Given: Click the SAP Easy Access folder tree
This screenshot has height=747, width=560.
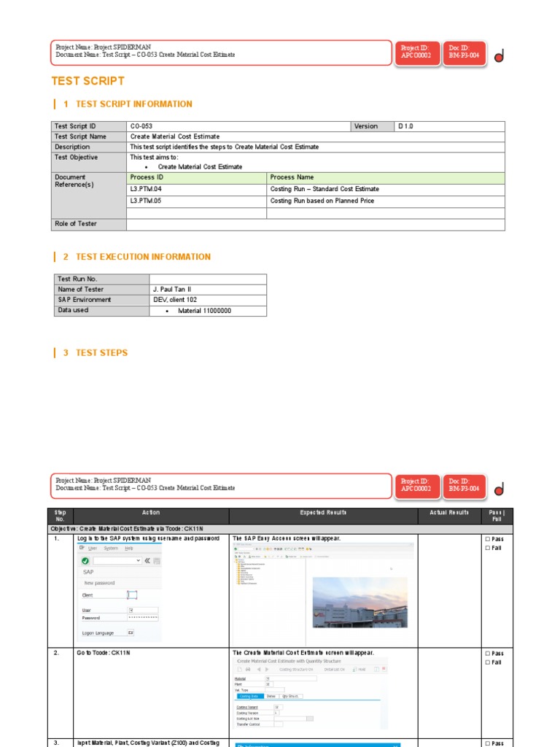Looking at the screenshot, I should click(x=251, y=572).
